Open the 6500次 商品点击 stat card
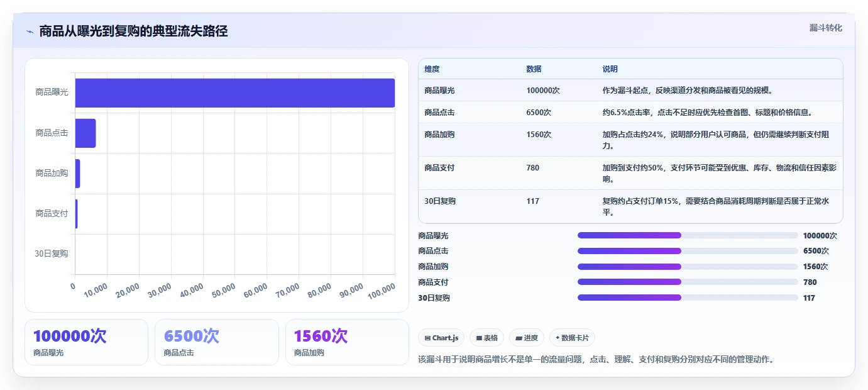The image size is (868, 390). [x=216, y=342]
